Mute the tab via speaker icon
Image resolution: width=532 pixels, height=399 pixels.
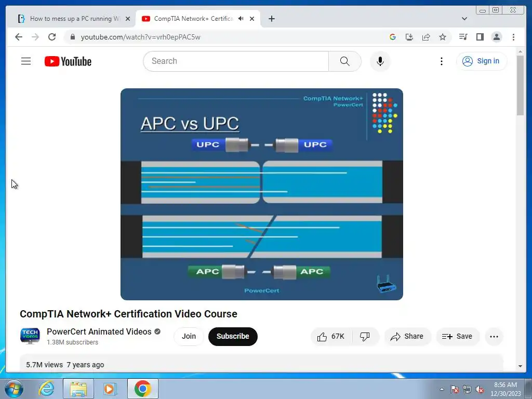[241, 19]
